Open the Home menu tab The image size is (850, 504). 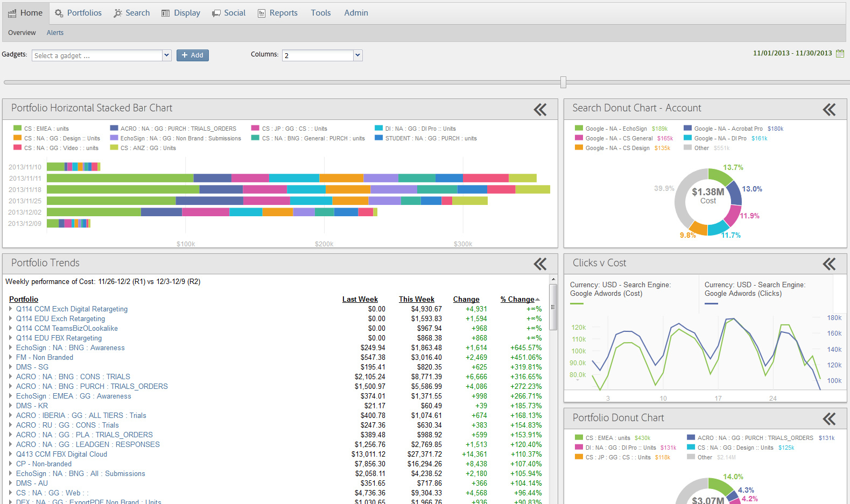point(25,13)
